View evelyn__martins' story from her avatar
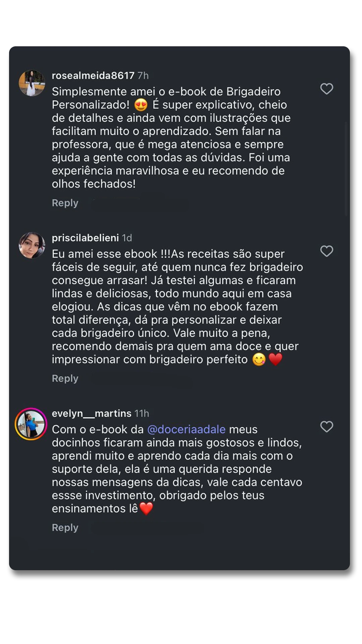 click(31, 424)
